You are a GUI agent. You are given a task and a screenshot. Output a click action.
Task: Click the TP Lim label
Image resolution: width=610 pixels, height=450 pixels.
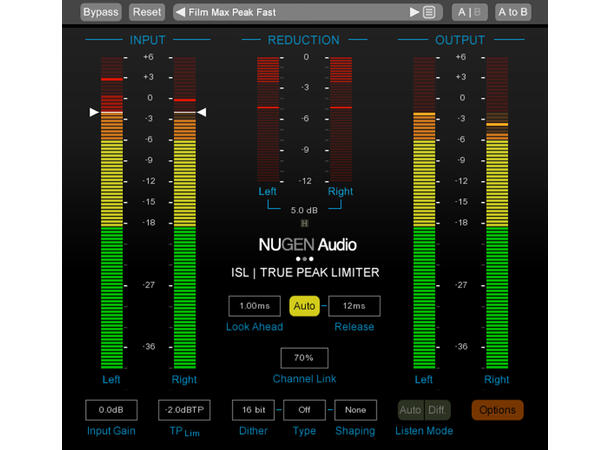pos(184,431)
